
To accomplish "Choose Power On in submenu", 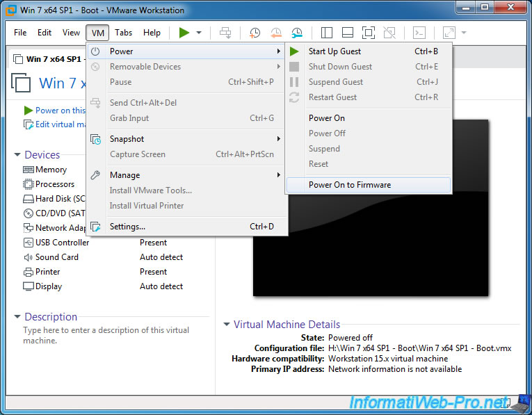I will pos(369,118).
